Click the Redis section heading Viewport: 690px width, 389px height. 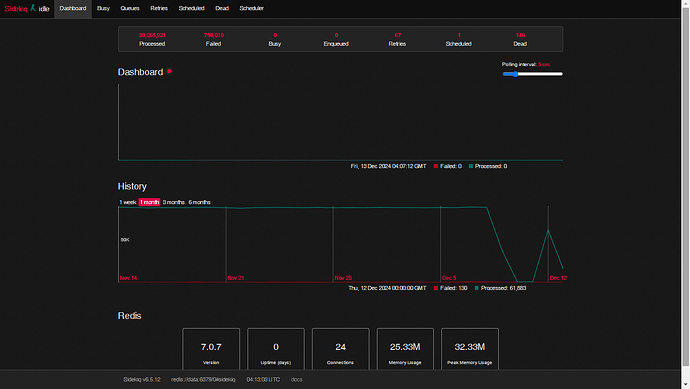coord(129,316)
